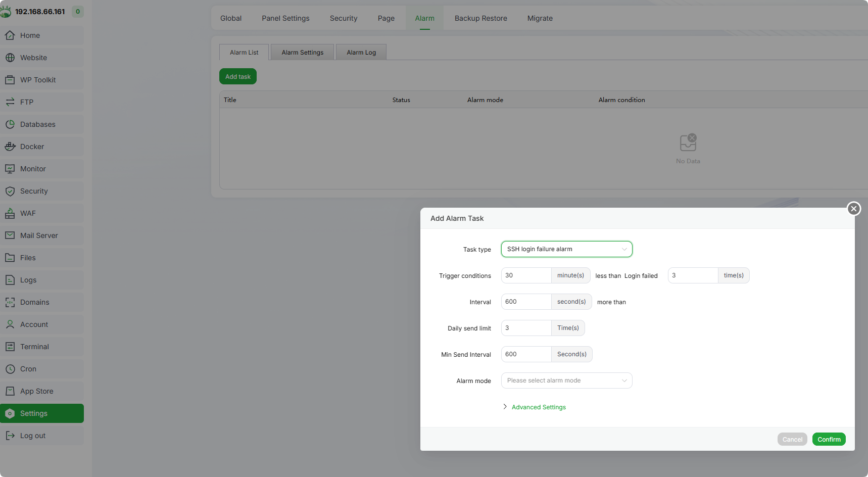This screenshot has width=868, height=477.
Task: Click the Terminal icon in sidebar
Action: (10, 347)
